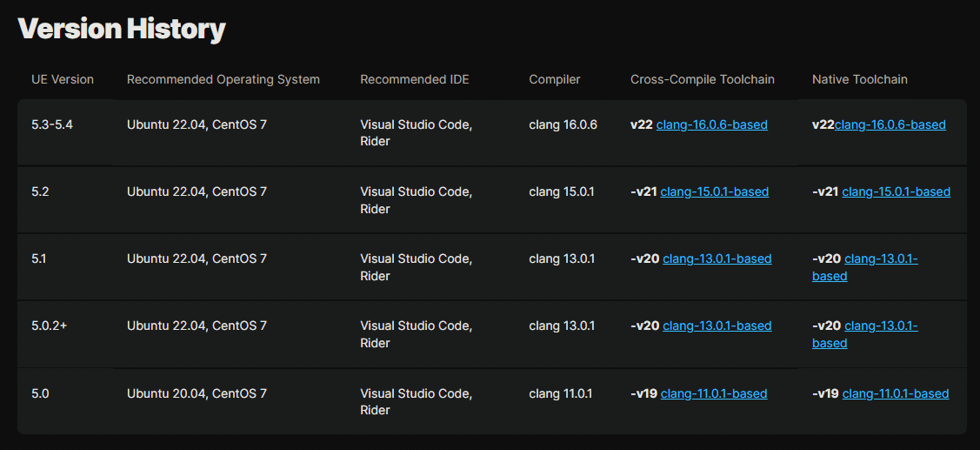
Task: Open v19 cross-compile clang-11.0.1-based link
Action: click(x=714, y=393)
